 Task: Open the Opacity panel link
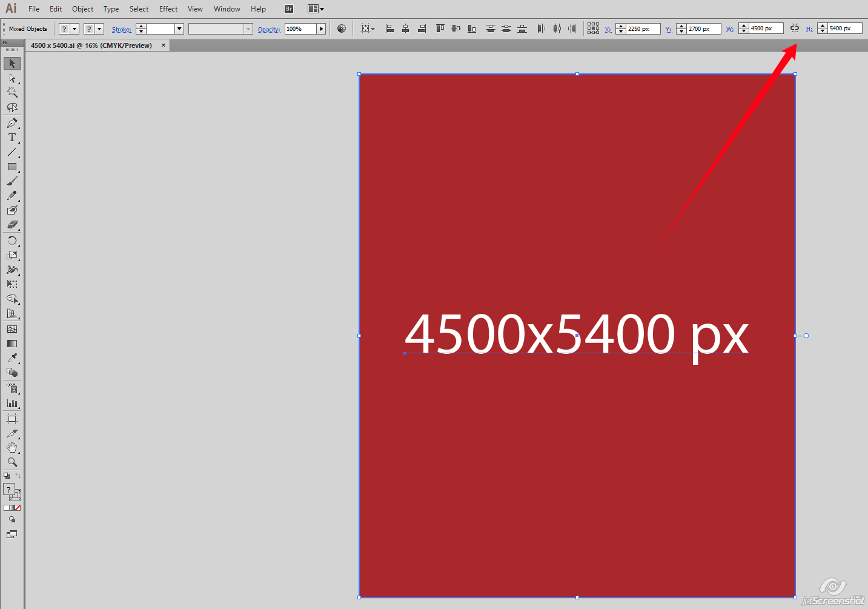coord(269,29)
